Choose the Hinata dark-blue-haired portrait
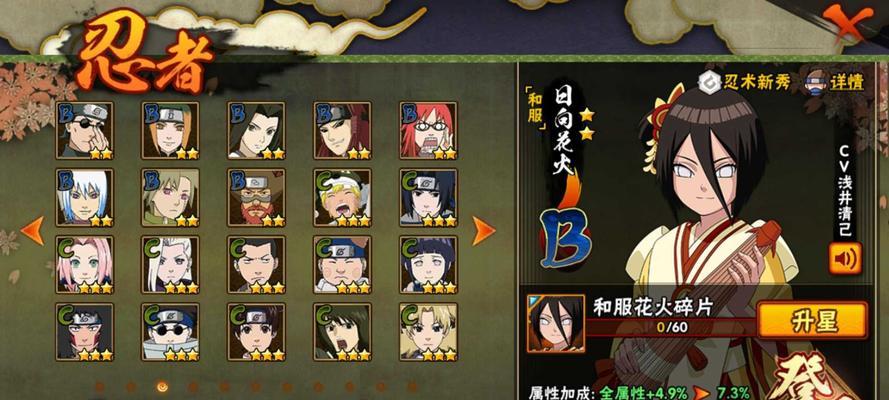 point(428,265)
